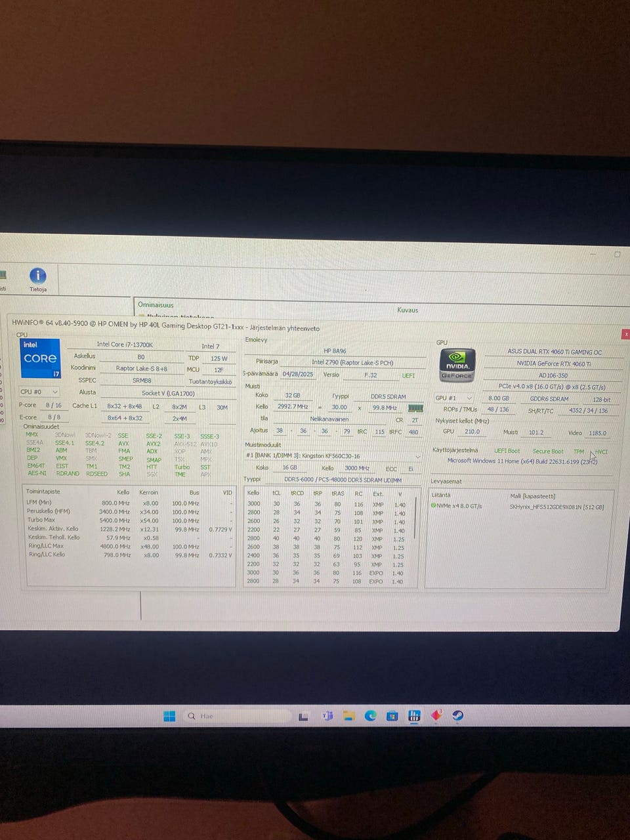Image resolution: width=630 pixels, height=840 pixels.
Task: Click the UEFI Boot status label
Action: point(507,451)
